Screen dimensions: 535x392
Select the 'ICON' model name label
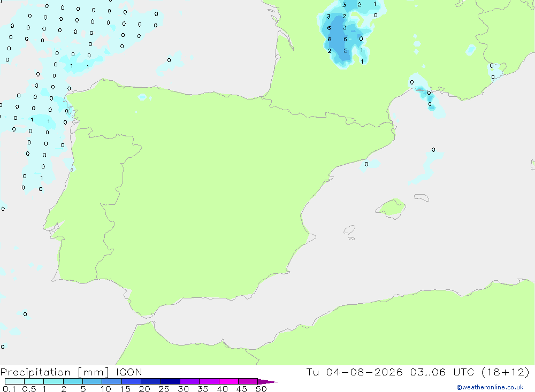(129, 372)
